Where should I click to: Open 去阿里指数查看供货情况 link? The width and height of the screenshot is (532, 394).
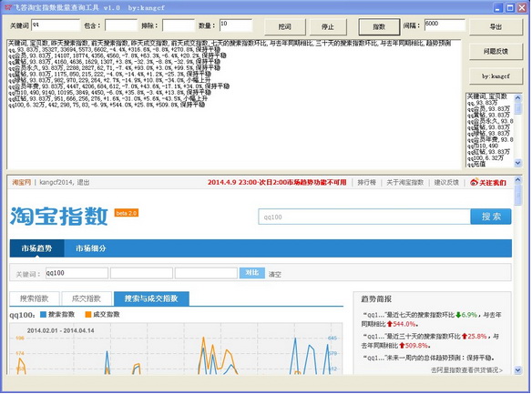[466, 370]
